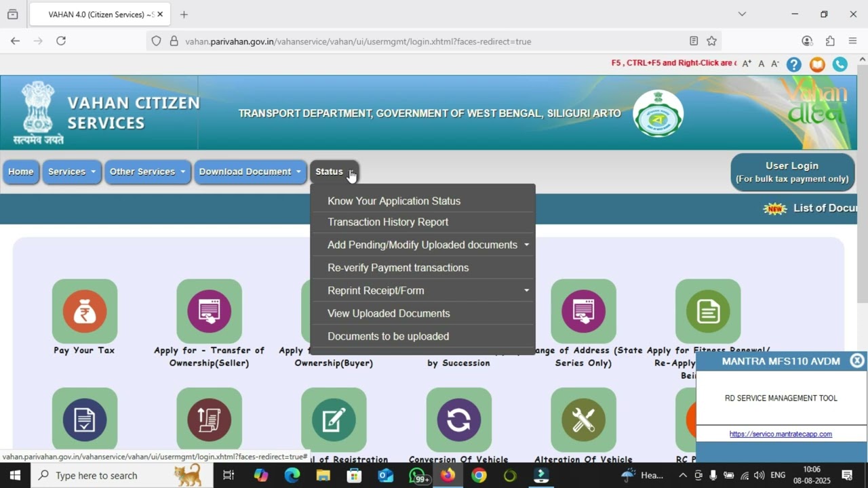Image resolution: width=868 pixels, height=488 pixels.
Task: Show hidden system tray icons
Action: [x=682, y=475]
